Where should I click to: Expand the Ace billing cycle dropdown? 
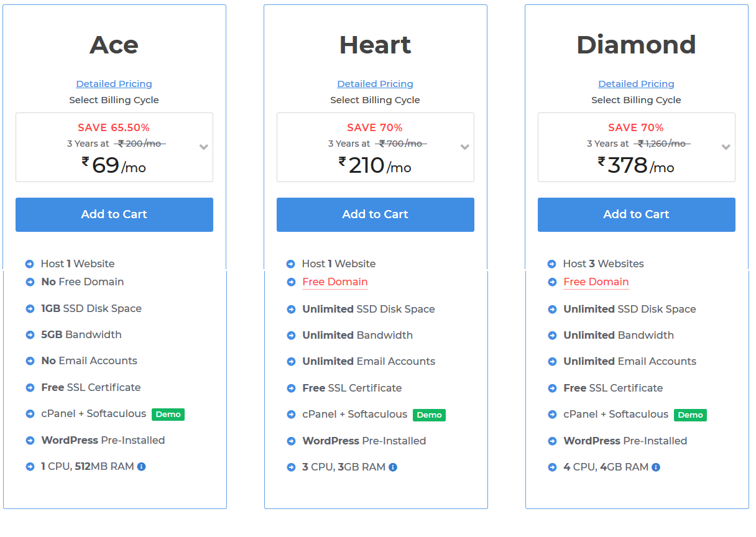pyautogui.click(x=203, y=147)
